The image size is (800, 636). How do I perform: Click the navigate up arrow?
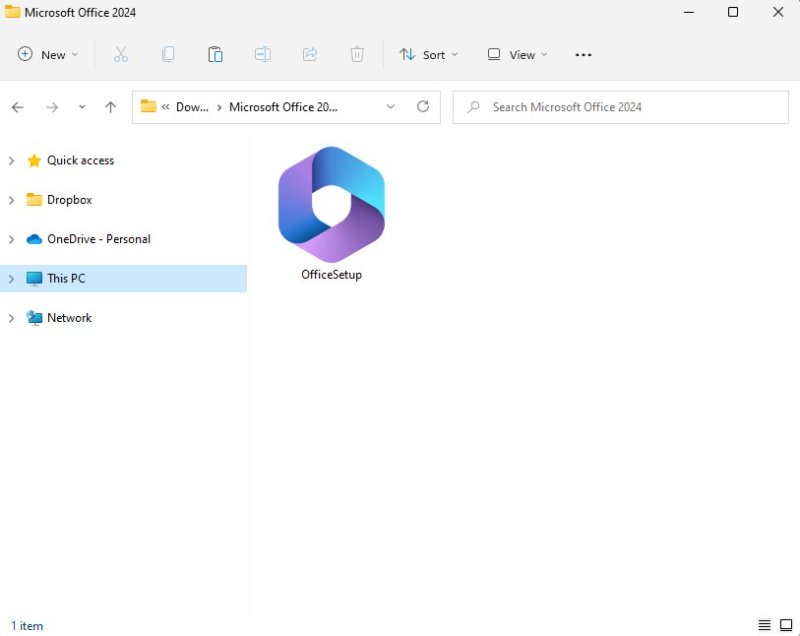coord(110,106)
